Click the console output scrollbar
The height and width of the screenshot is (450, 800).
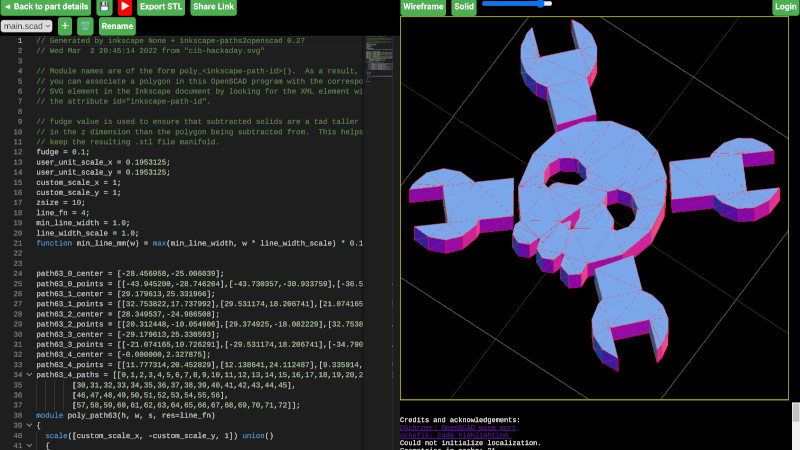click(x=795, y=412)
